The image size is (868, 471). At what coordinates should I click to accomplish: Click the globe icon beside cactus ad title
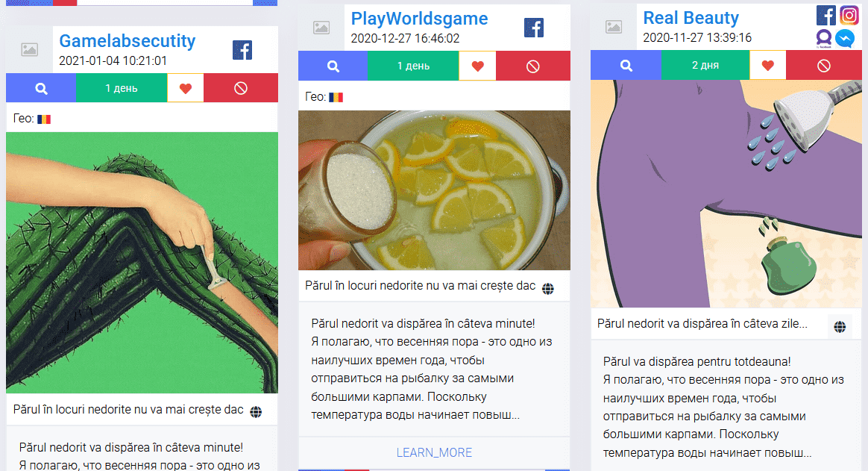pyautogui.click(x=256, y=412)
